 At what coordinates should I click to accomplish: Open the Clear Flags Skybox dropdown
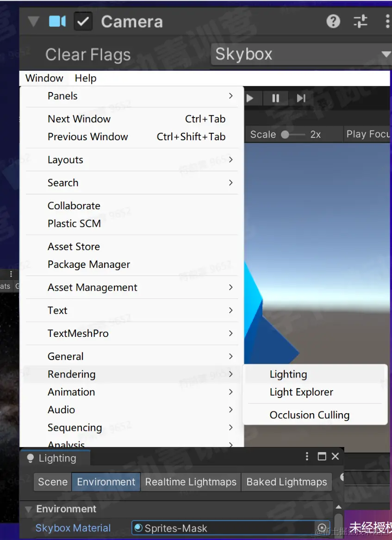(301, 54)
